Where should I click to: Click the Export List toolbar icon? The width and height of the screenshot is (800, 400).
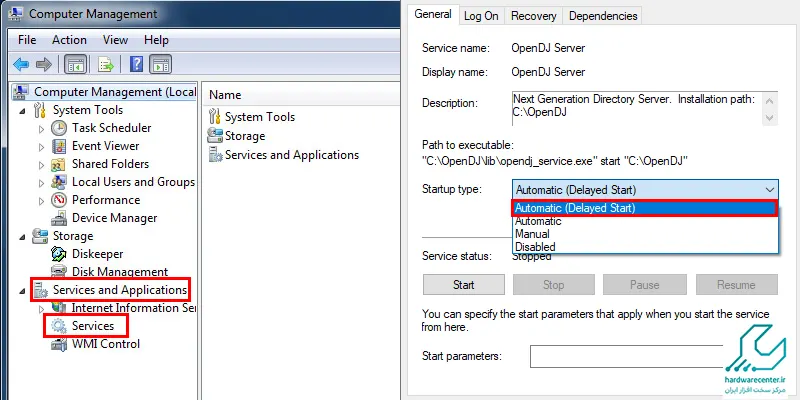[x=106, y=65]
